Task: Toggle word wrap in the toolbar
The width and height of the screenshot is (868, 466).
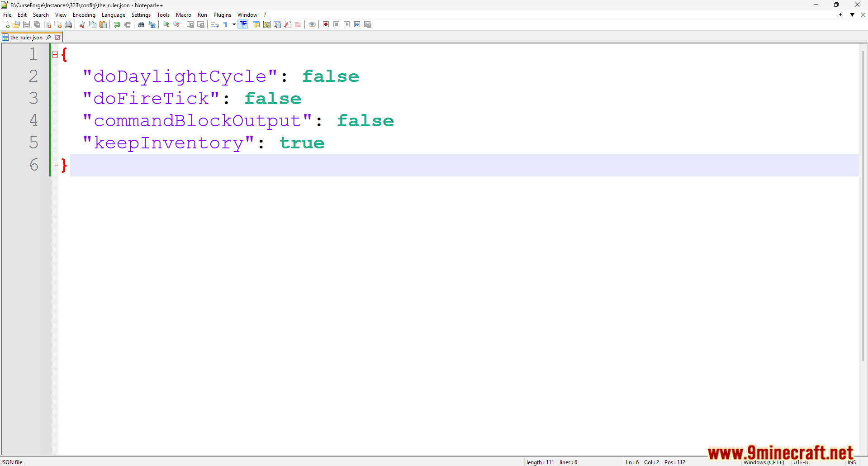Action: (x=215, y=25)
